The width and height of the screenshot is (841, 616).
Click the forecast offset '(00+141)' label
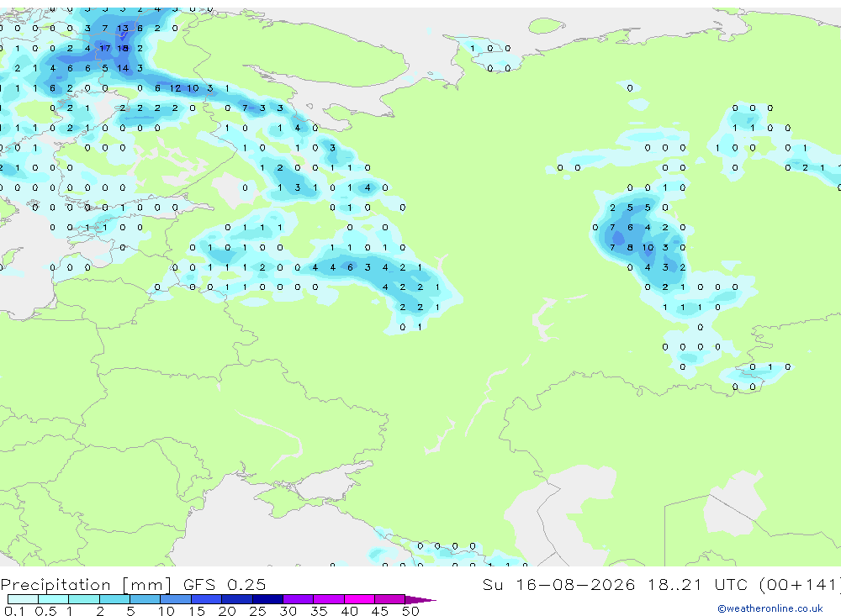800,584
